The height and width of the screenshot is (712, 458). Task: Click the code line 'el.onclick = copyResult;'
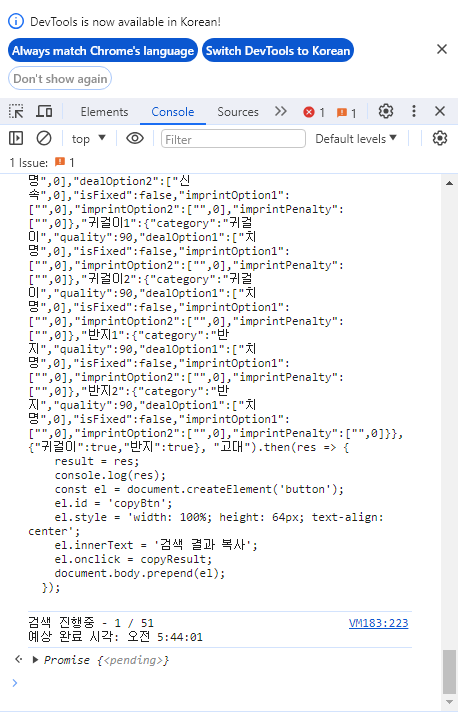click(x=133, y=559)
